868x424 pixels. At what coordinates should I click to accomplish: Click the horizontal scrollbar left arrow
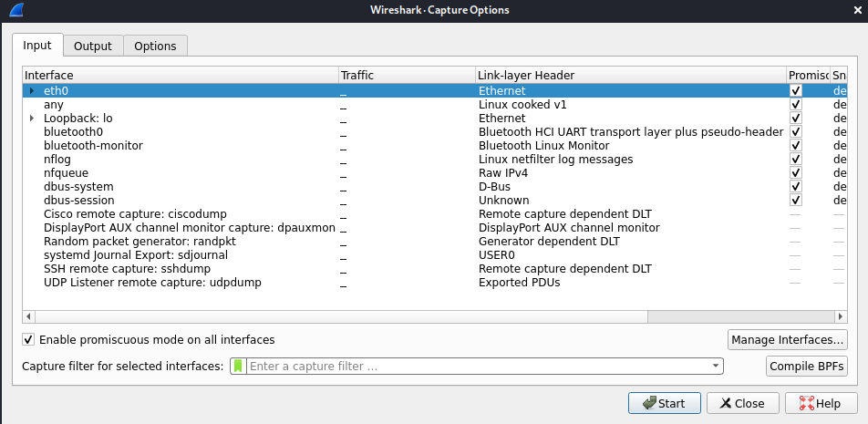point(28,316)
